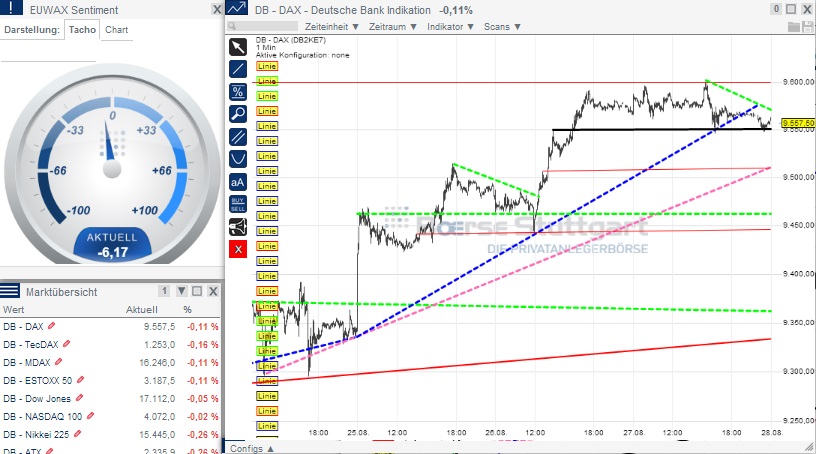Click the exclamation icon of EUWAX Sentiment
The width and height of the screenshot is (816, 454).
pos(11,8)
